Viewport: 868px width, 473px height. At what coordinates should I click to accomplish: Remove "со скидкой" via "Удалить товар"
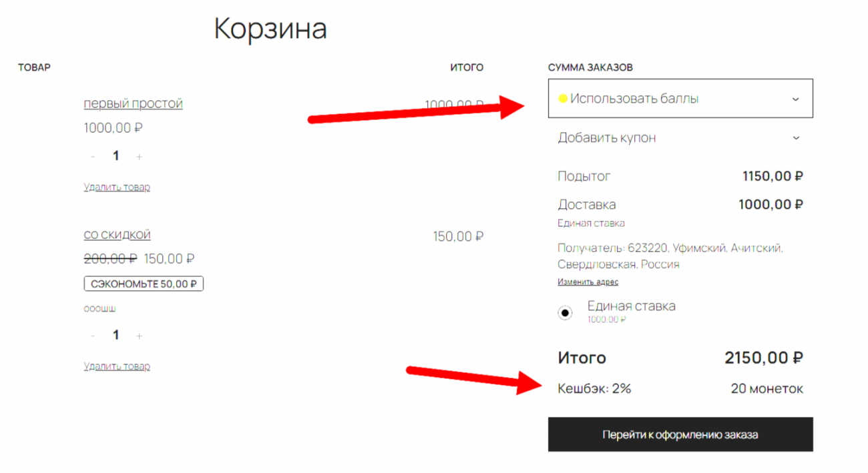click(117, 366)
